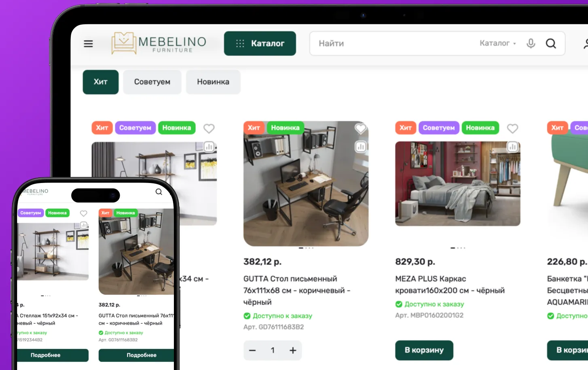Toggle favorite heart on first shelf product card
The width and height of the screenshot is (588, 370).
tap(209, 128)
